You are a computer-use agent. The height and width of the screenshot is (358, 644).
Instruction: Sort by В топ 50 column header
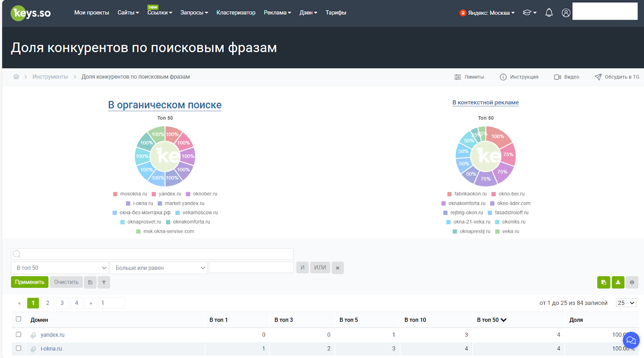tap(492, 320)
